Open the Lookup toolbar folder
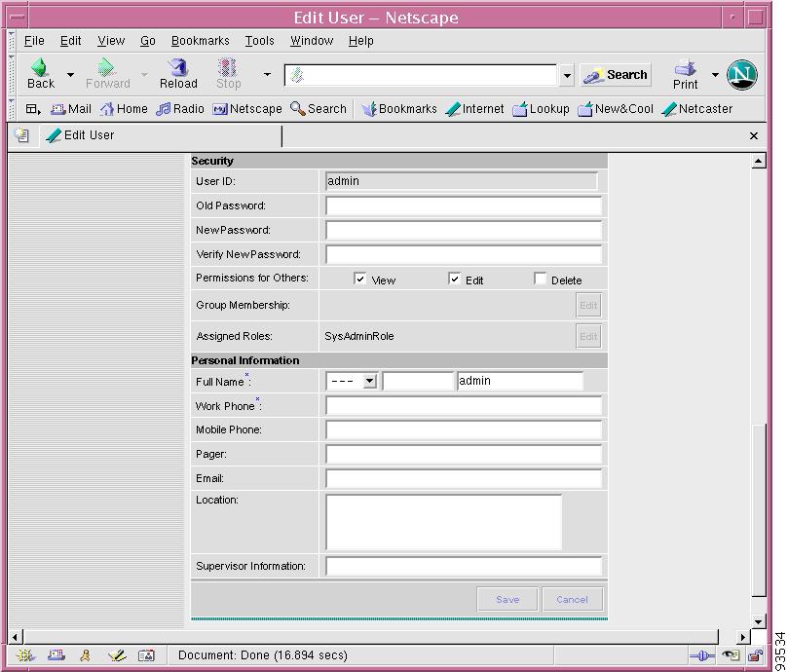 [541, 109]
